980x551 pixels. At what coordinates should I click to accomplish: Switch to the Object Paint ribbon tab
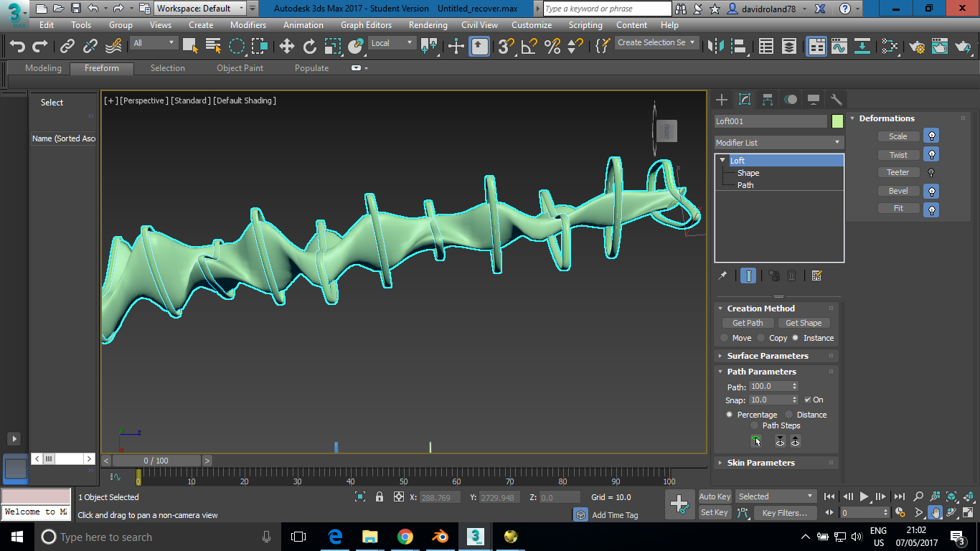240,68
